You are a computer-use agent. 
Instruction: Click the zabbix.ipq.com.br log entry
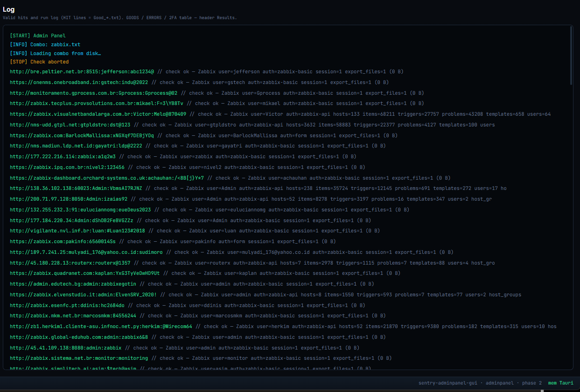[188, 167]
